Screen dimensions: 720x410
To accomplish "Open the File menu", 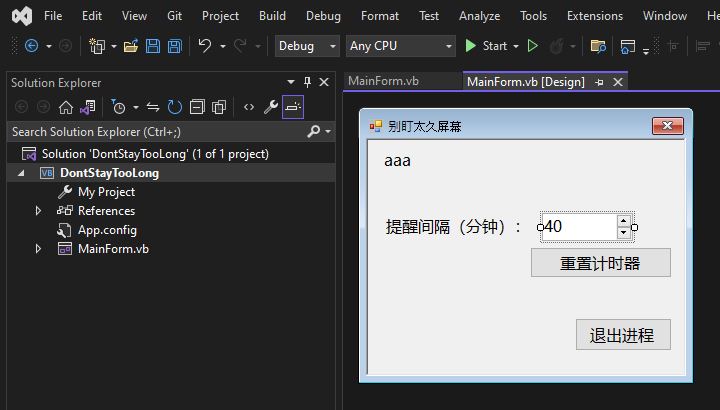I will point(53,16).
